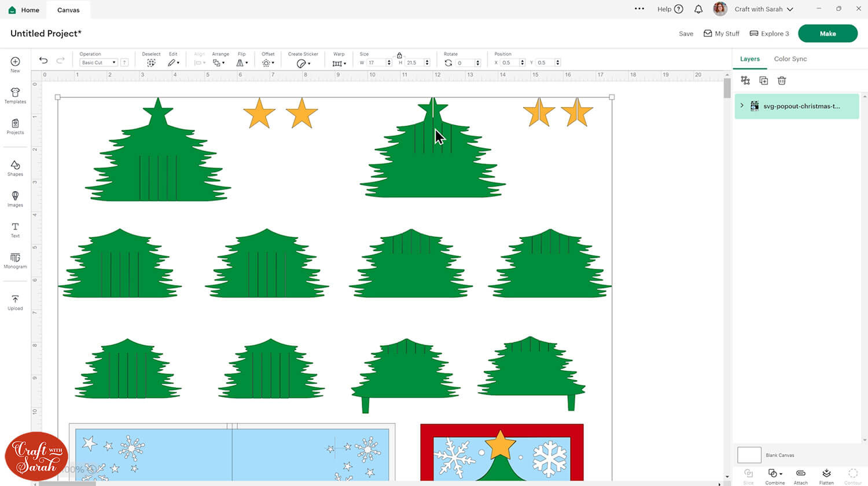Open the Monogram tool
This screenshot has height=486, width=868.
pyautogui.click(x=15, y=260)
